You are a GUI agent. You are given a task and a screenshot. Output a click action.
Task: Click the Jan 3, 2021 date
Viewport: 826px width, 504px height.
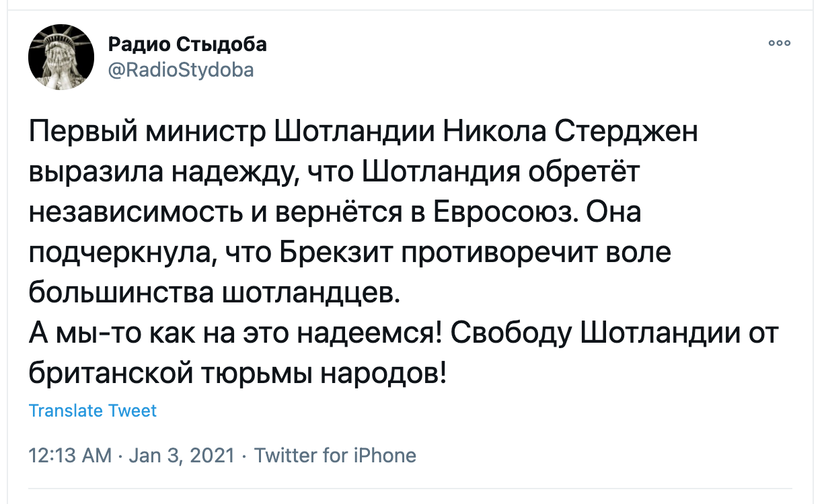[181, 456]
